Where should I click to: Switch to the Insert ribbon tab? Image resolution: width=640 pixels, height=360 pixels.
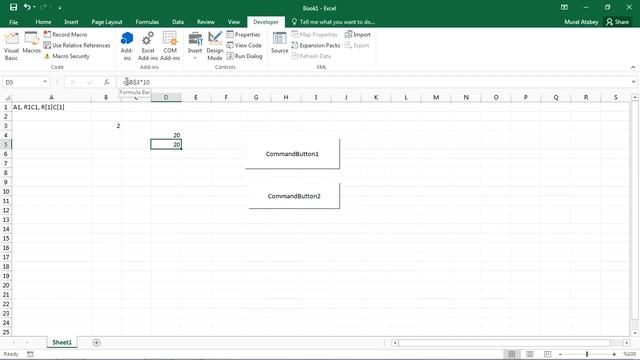pos(71,22)
